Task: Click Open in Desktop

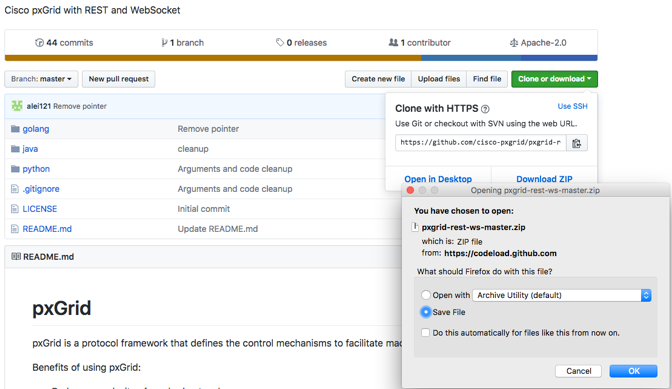Action: pos(438,179)
